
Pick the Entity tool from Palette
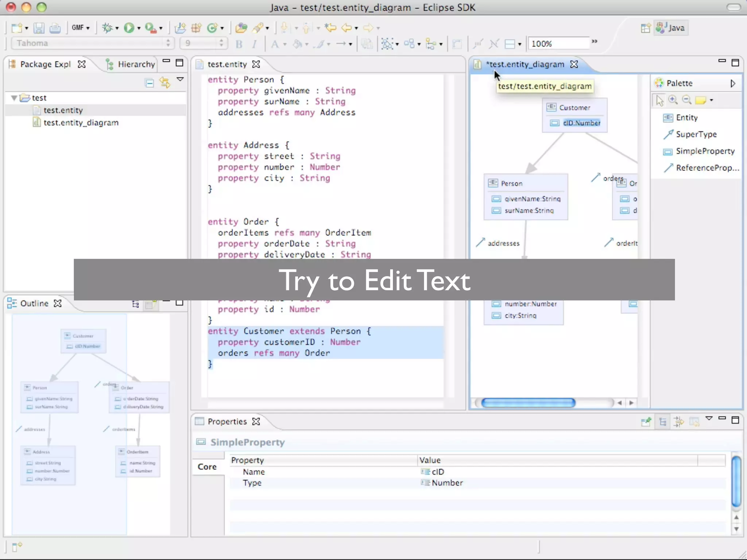(686, 117)
